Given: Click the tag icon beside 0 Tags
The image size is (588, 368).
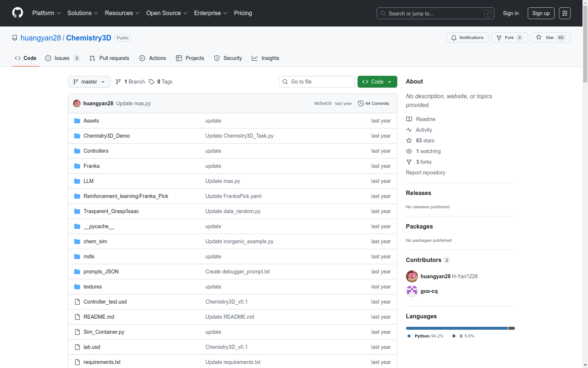Looking at the screenshot, I should click(151, 82).
